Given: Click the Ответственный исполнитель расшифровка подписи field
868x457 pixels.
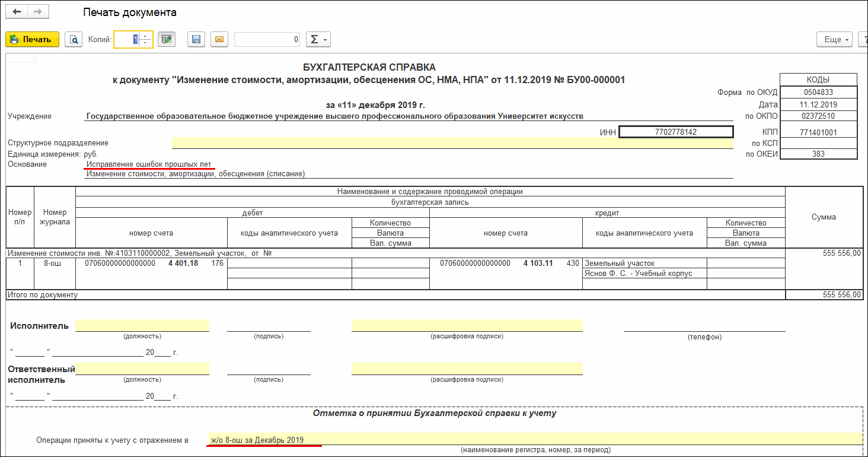Looking at the screenshot, I should point(467,369).
